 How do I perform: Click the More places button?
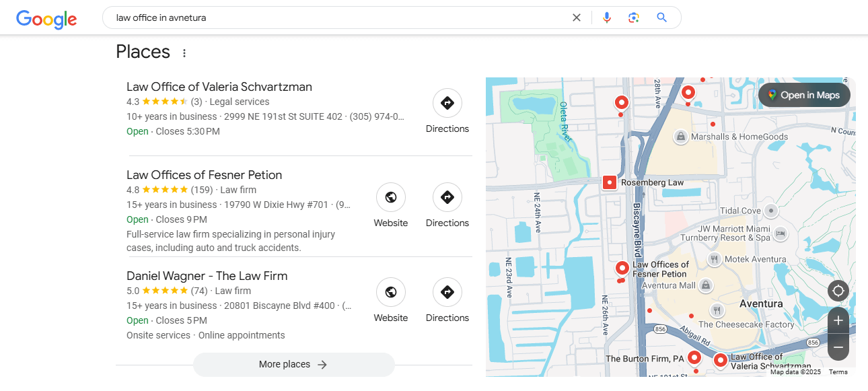294,365
